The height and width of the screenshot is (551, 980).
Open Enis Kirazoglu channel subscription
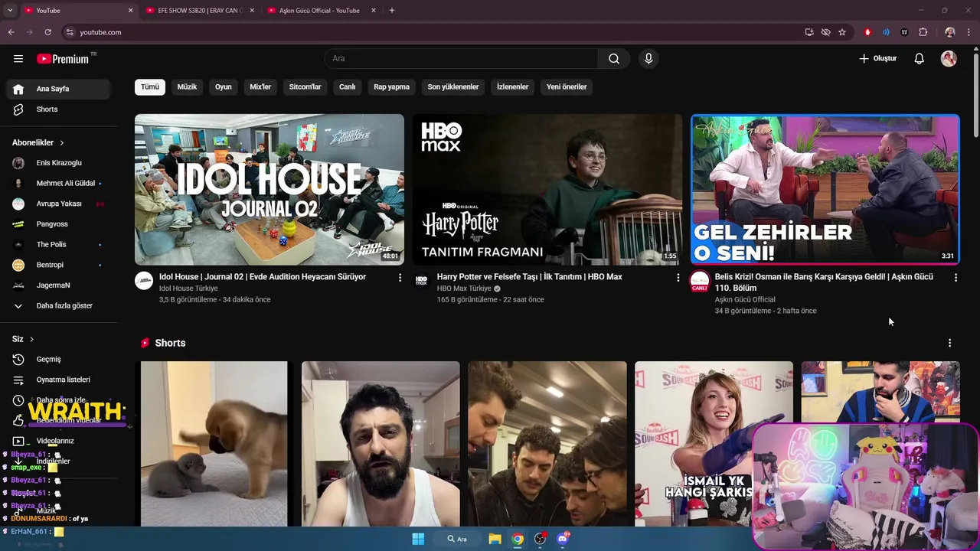click(x=59, y=163)
